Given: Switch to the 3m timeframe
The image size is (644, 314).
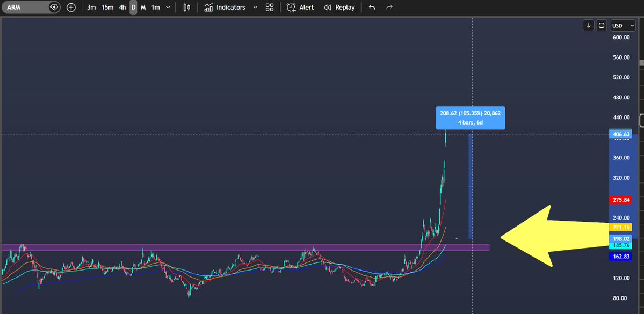Looking at the screenshot, I should click(x=91, y=8).
